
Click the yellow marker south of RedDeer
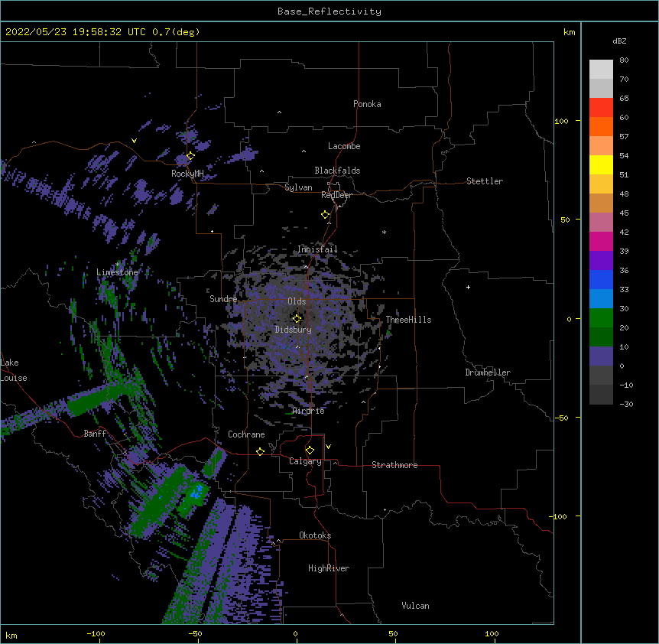pos(325,215)
